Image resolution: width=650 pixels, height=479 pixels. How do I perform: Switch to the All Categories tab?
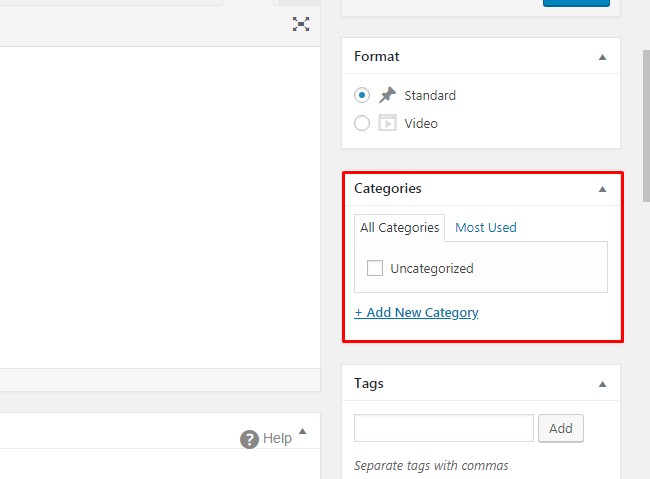pos(400,228)
